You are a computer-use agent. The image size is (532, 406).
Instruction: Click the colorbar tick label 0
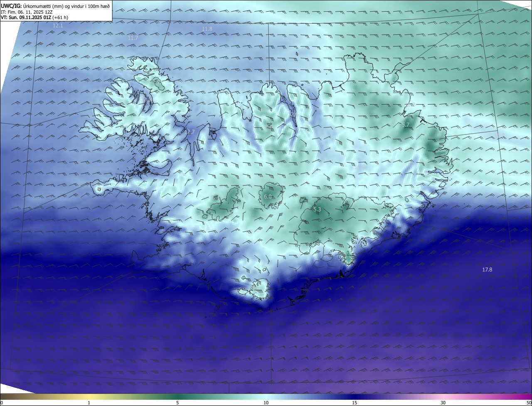[1, 403]
